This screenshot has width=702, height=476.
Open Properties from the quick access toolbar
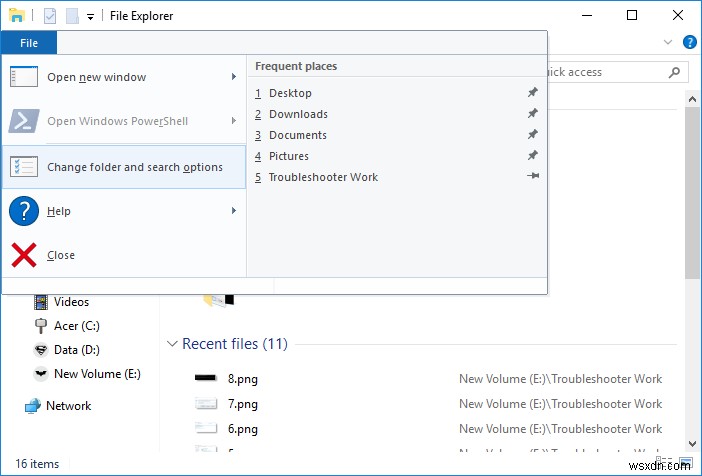(x=50, y=16)
